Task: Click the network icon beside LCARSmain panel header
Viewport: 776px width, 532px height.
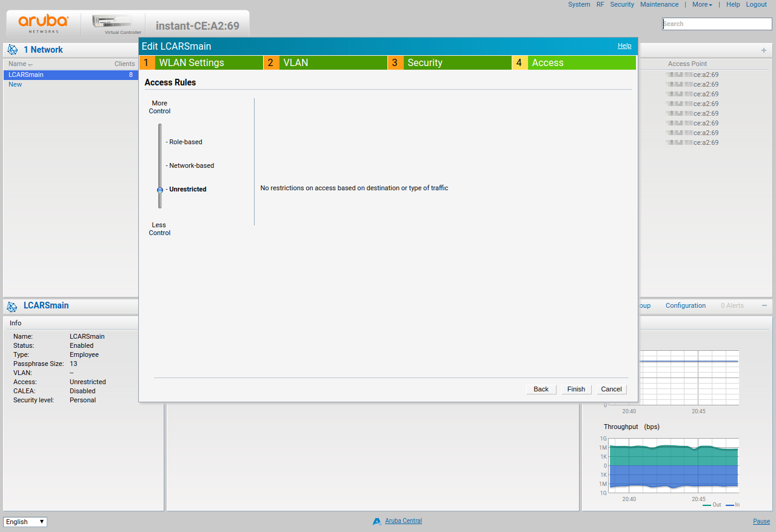Action: pyautogui.click(x=12, y=307)
